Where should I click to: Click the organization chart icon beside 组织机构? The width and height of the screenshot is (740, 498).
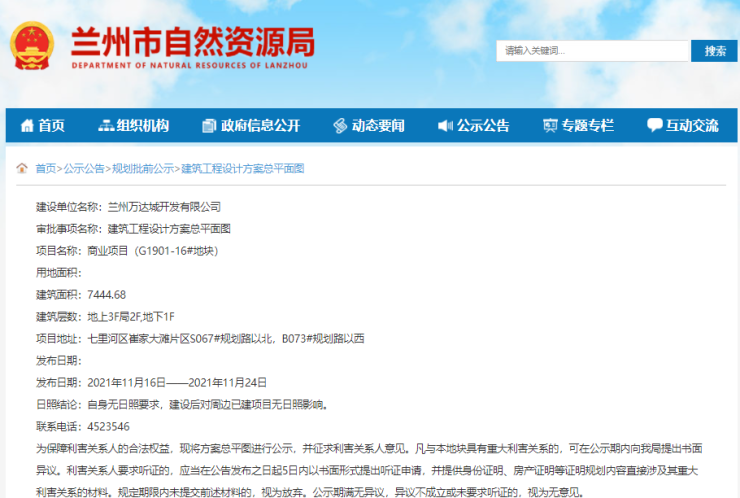coord(106,126)
